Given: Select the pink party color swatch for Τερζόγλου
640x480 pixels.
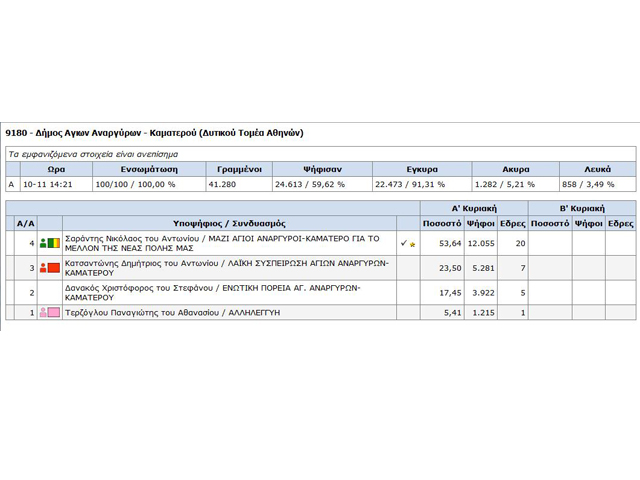Looking at the screenshot, I should 55,313.
